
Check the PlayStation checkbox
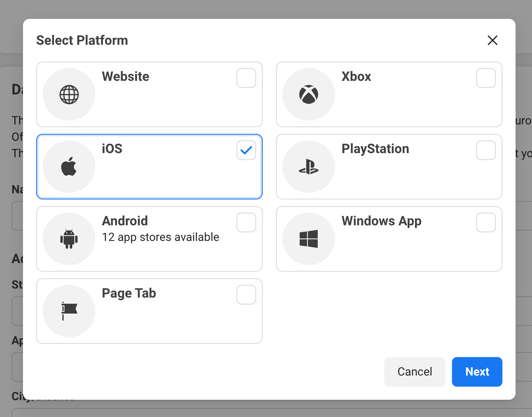(x=486, y=150)
